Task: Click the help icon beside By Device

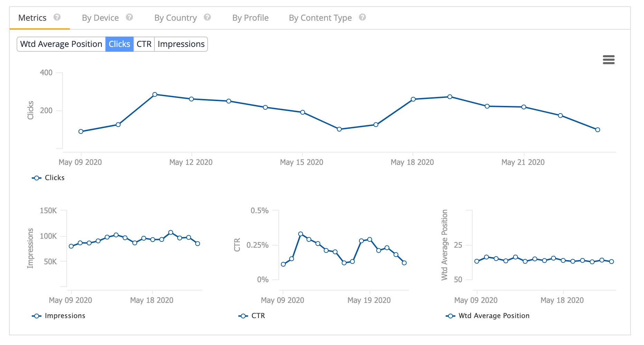Action: [x=129, y=17]
